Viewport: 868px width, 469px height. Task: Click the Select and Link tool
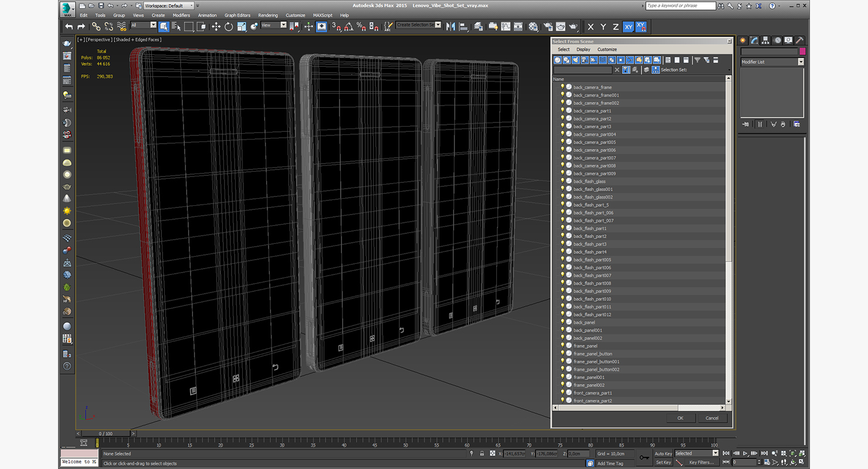(x=96, y=26)
